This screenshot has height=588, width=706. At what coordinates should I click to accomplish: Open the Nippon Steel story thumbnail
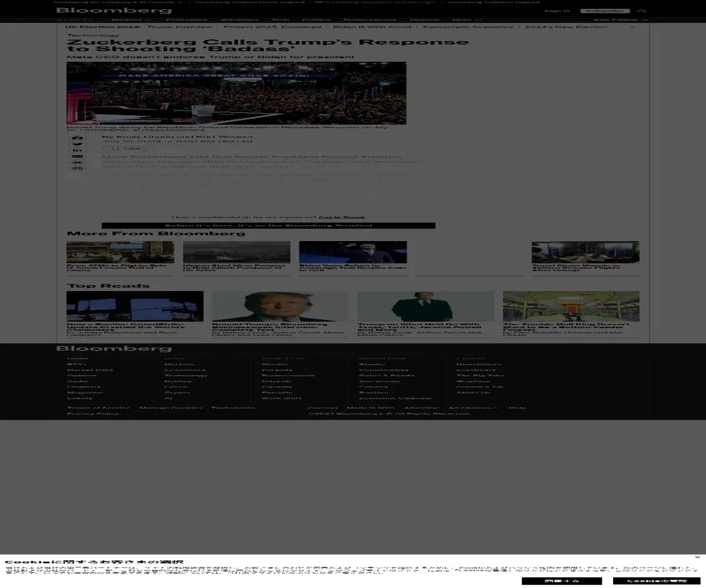(x=237, y=252)
